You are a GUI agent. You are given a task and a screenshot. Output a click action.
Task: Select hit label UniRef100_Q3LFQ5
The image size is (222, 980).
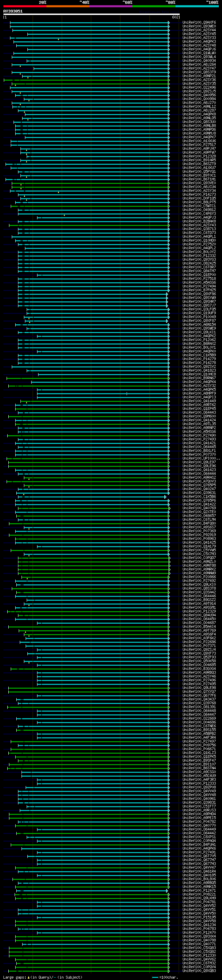click(x=199, y=309)
